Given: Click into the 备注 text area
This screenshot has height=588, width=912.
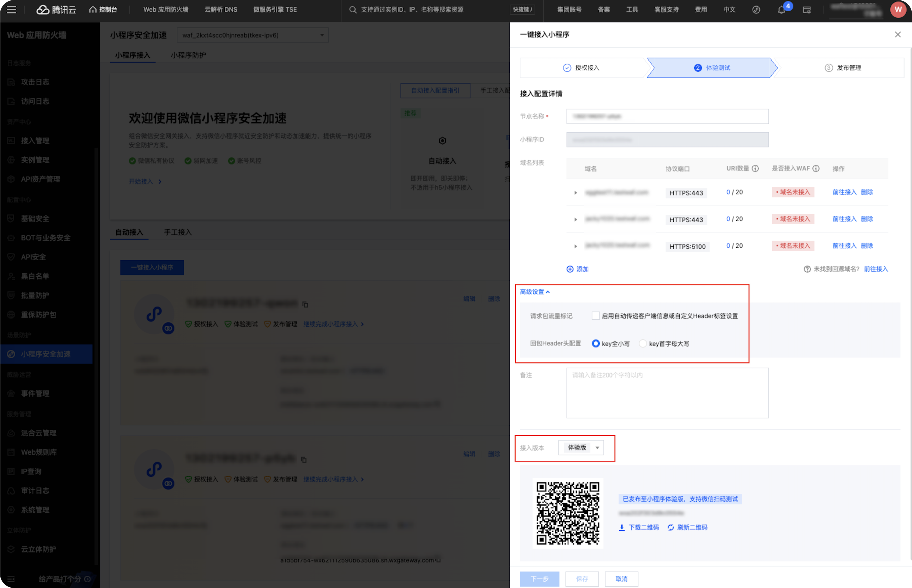Looking at the screenshot, I should point(667,392).
